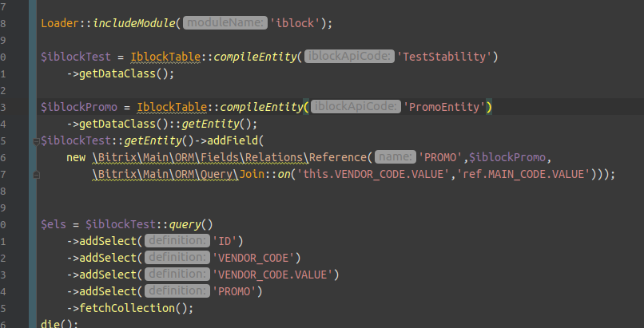Click the getDataClass() call under $iblockTest
The height and width of the screenshot is (328, 644).
tap(124, 73)
